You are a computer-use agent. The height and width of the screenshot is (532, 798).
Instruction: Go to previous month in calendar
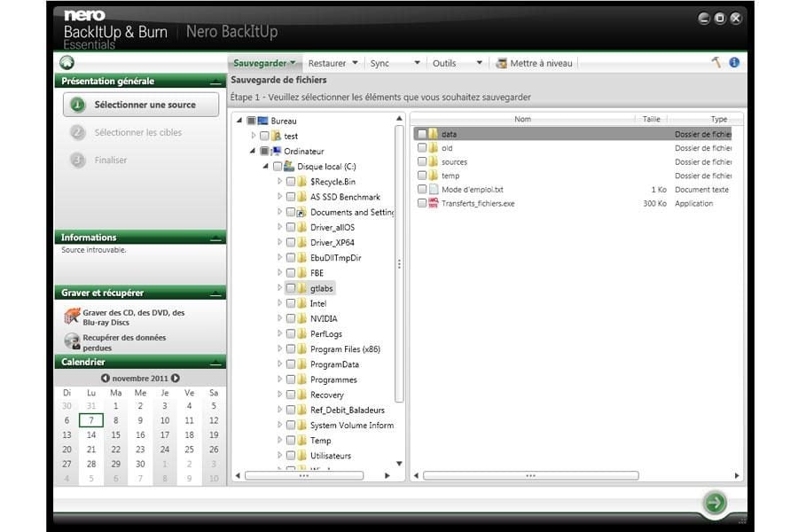point(105,379)
